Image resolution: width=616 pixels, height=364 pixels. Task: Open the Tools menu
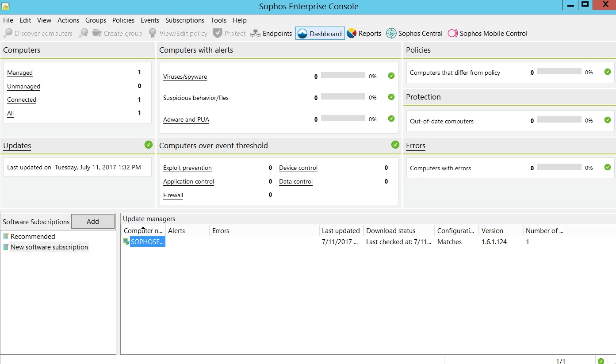(218, 20)
